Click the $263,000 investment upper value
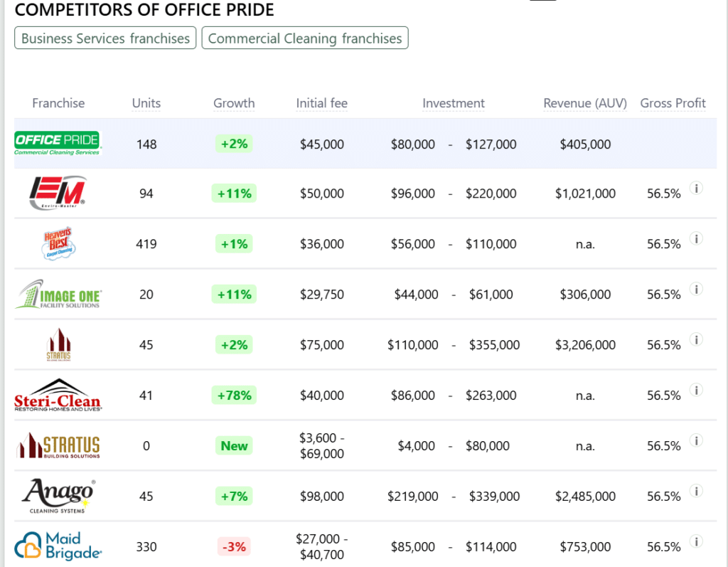 coord(491,396)
